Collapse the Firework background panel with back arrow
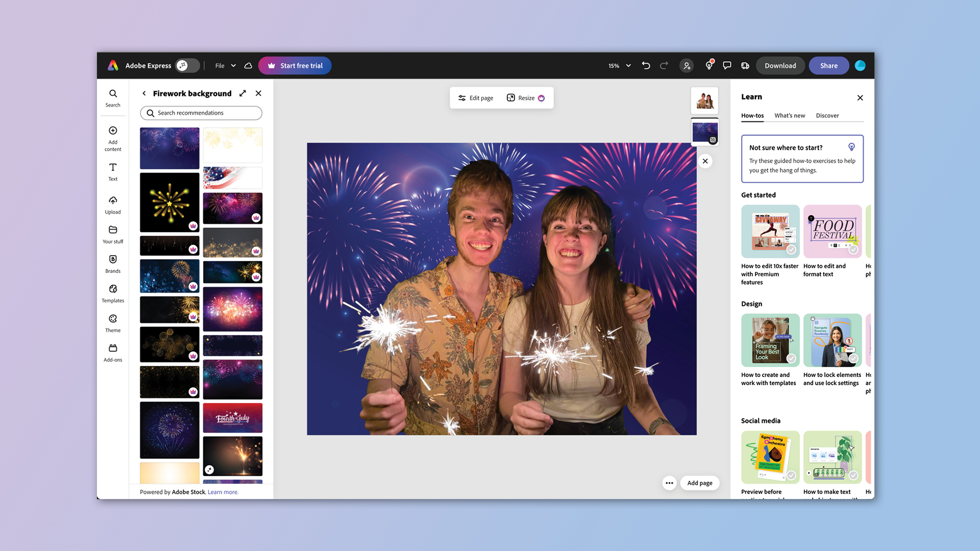The height and width of the screenshot is (551, 980). pyautogui.click(x=144, y=93)
